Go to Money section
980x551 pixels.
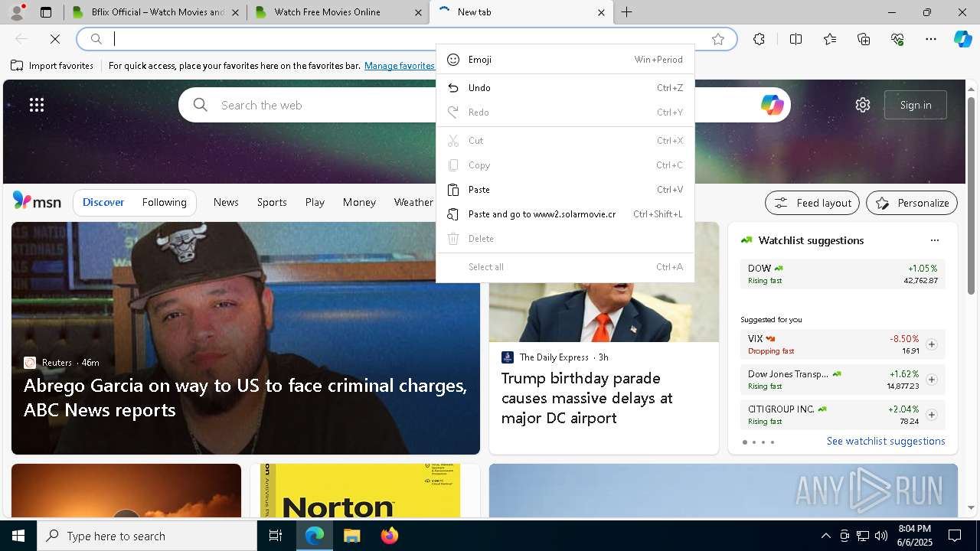[359, 203]
